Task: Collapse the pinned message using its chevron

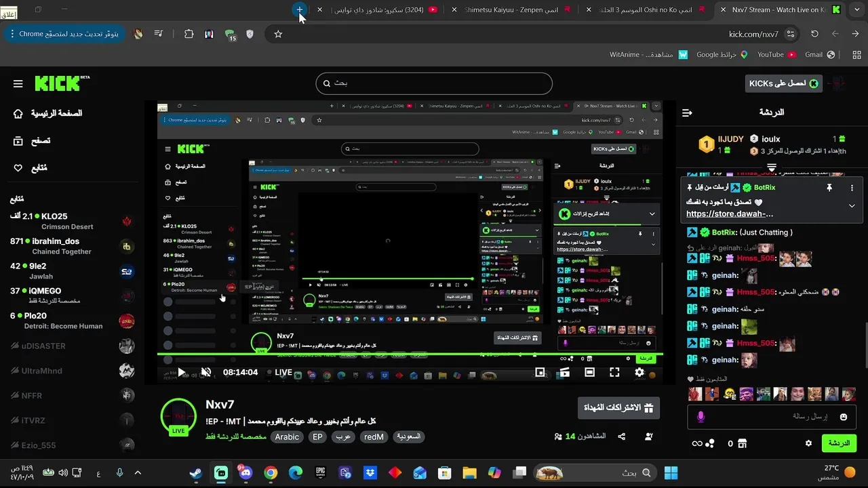Action: [x=852, y=205]
